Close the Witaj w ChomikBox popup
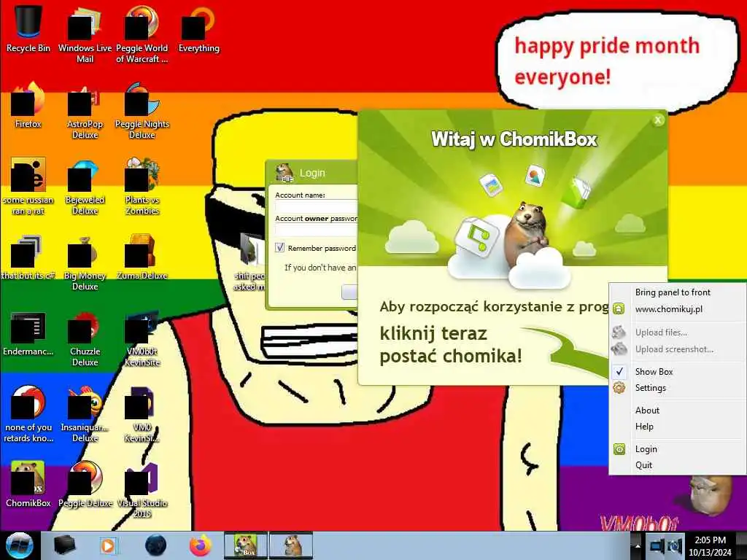 click(x=658, y=120)
